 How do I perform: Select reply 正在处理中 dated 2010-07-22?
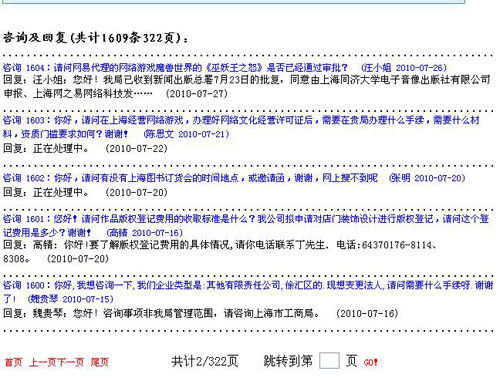point(85,149)
